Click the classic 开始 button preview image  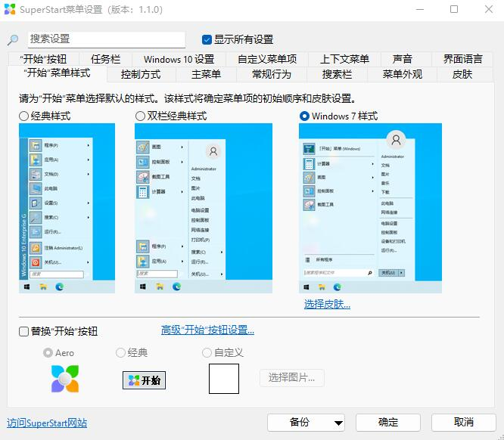point(144,380)
